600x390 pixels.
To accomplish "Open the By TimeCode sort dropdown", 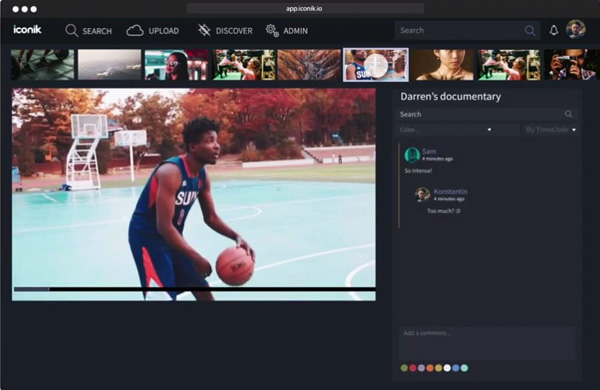I will point(551,130).
